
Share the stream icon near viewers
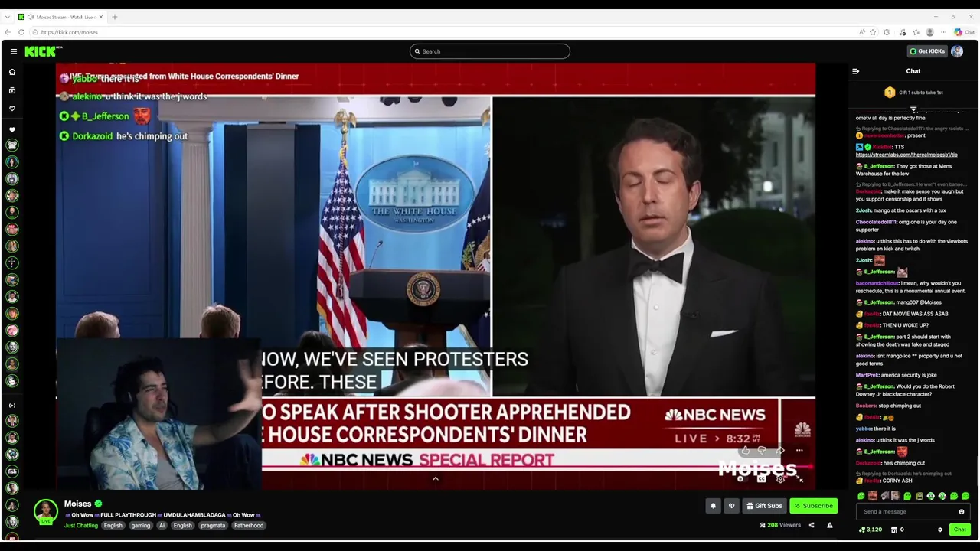pos(812,525)
